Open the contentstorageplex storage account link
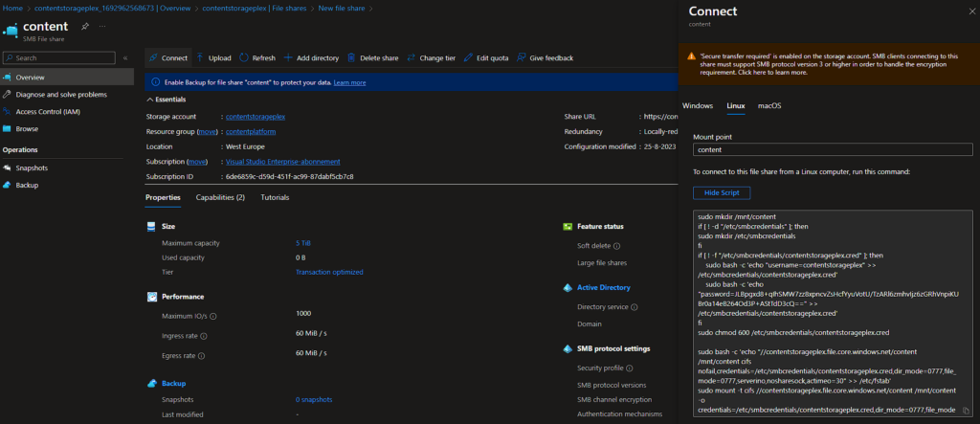The width and height of the screenshot is (980, 424). coord(256,117)
